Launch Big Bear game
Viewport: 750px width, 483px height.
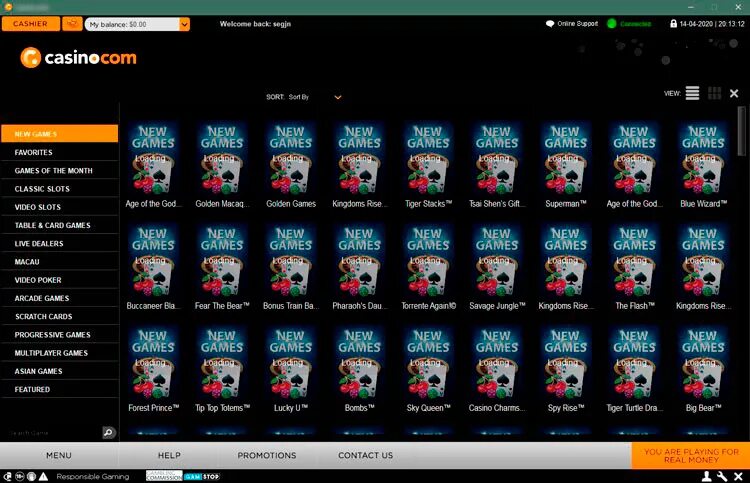(703, 363)
